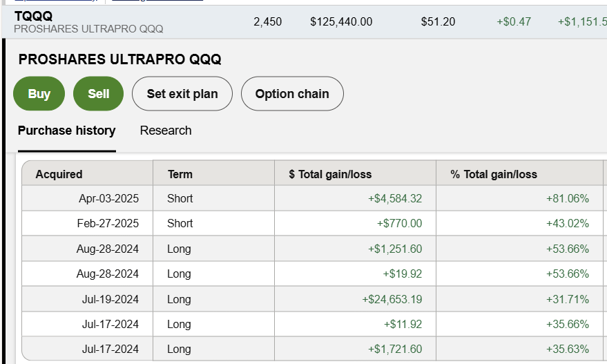The height and width of the screenshot is (364, 607).
Task: Click the $125,440.00 current value
Action: (x=341, y=22)
